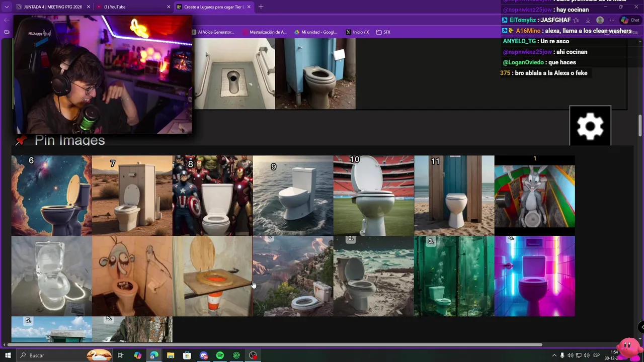The width and height of the screenshot is (644, 362).
Task: Click the browser back arrow
Action: [6, 20]
